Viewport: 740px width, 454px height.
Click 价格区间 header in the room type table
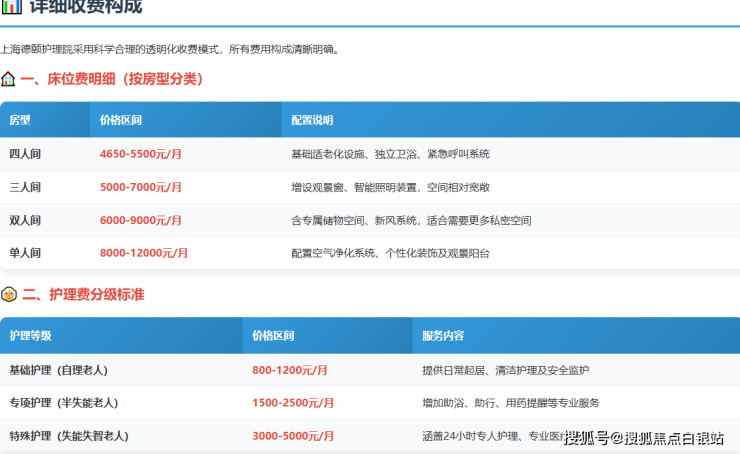[x=121, y=120]
